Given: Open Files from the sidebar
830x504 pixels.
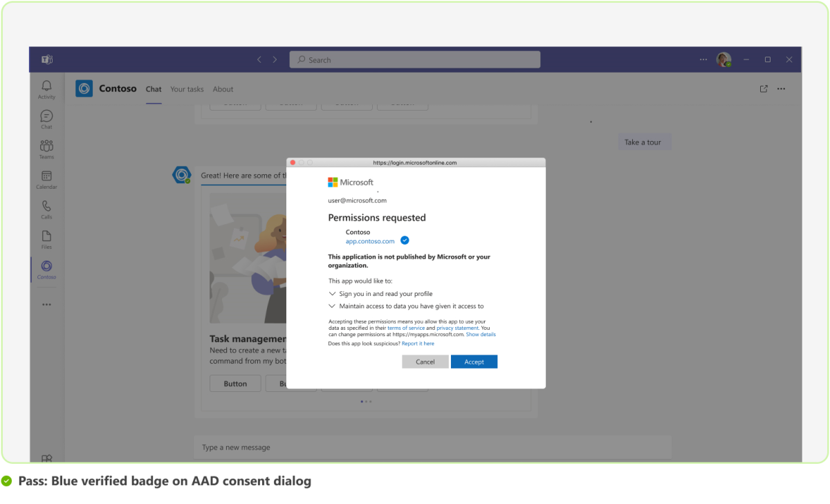Looking at the screenshot, I should 46,239.
